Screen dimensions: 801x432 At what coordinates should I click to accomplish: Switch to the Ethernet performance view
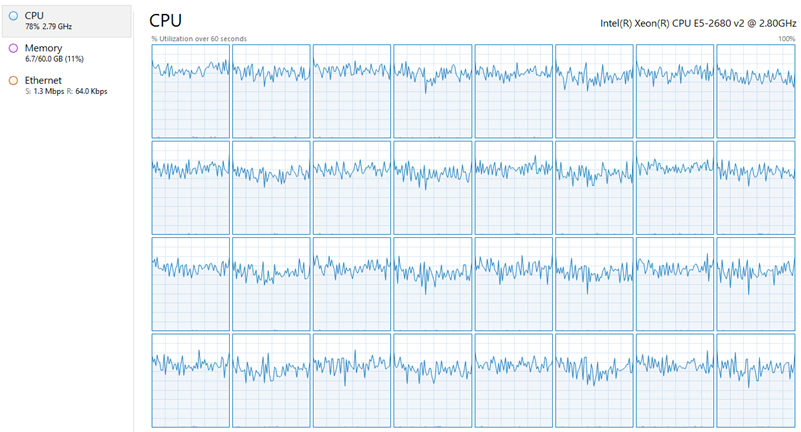(66, 85)
